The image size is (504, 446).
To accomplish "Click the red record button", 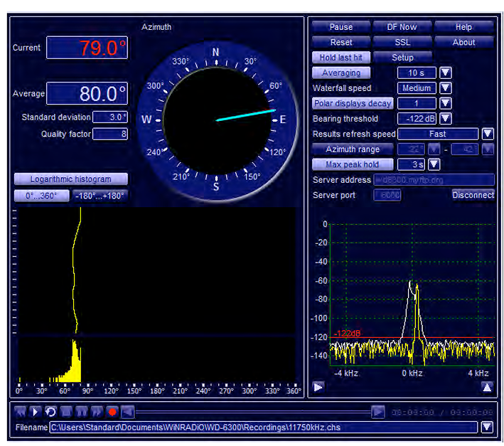I will (112, 412).
